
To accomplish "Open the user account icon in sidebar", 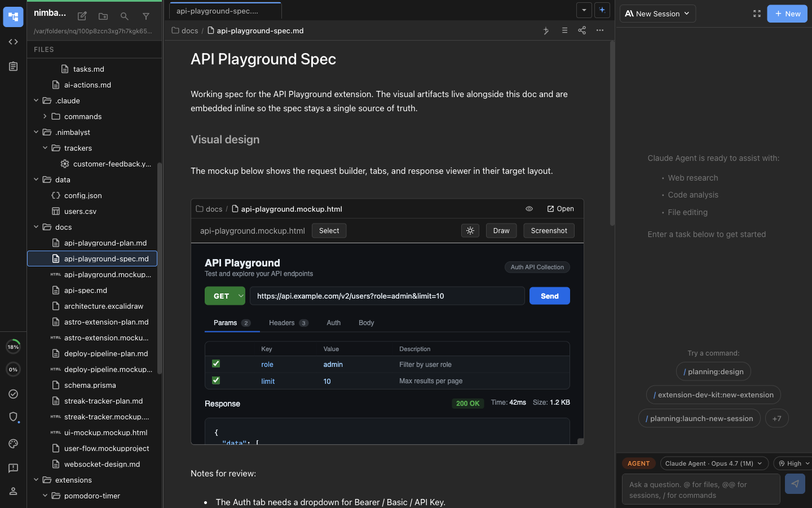I will pos(13,491).
